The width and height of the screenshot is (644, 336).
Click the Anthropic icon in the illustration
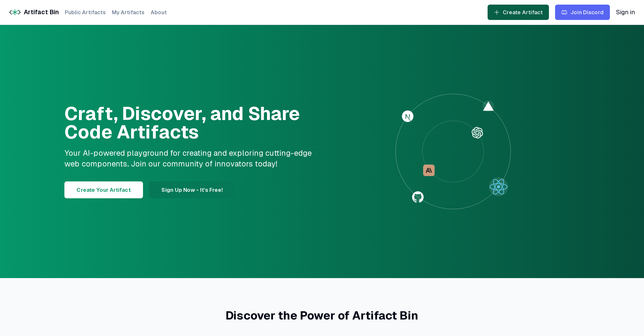(429, 170)
